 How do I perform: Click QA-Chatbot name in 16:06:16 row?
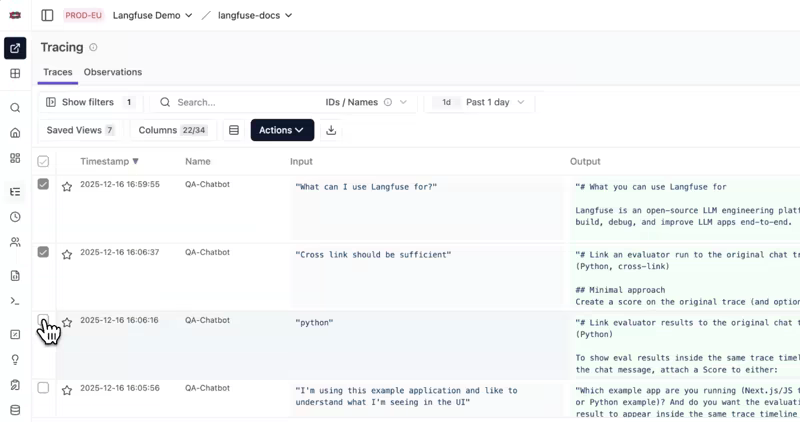207,320
